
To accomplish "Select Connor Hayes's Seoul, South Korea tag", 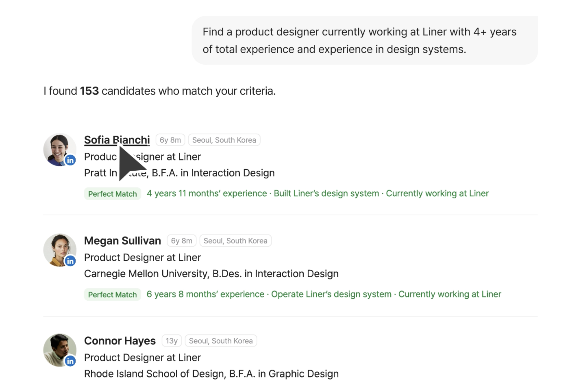I will tap(221, 341).
